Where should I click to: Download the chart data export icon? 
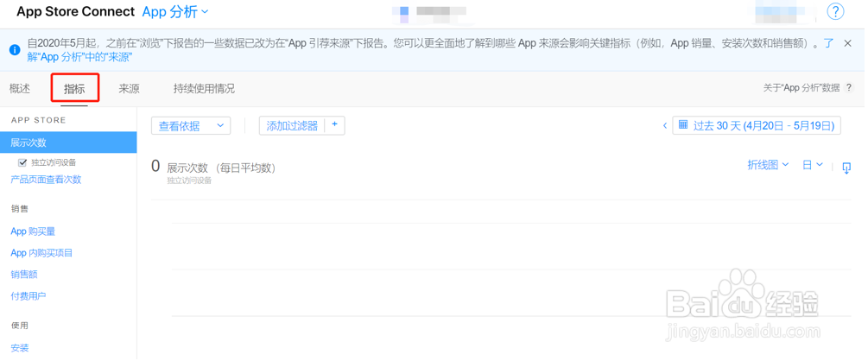pos(846,168)
